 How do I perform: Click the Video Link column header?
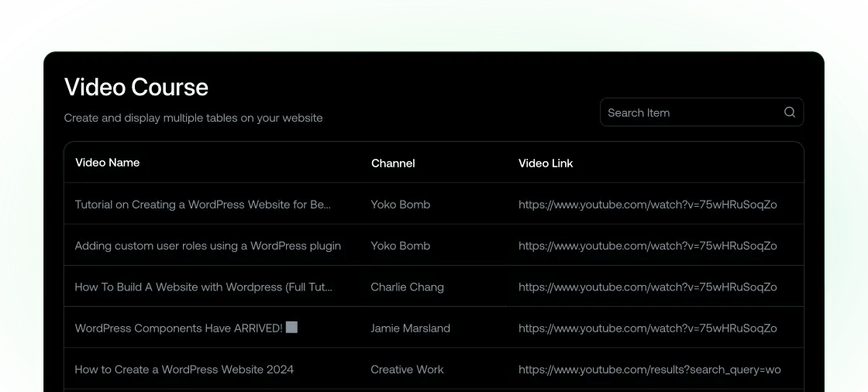546,163
